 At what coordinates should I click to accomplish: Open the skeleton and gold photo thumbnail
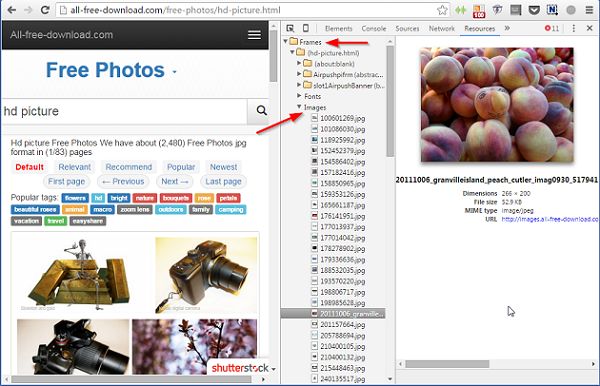79,274
